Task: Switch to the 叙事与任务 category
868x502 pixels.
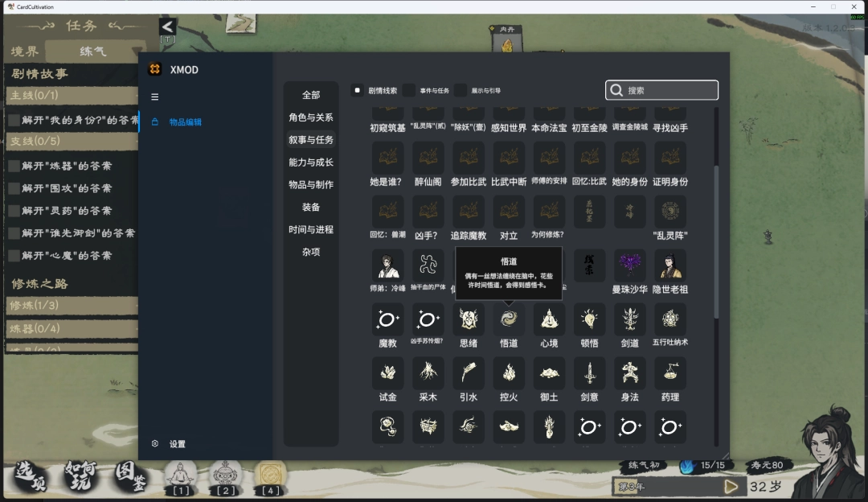Action: point(311,139)
